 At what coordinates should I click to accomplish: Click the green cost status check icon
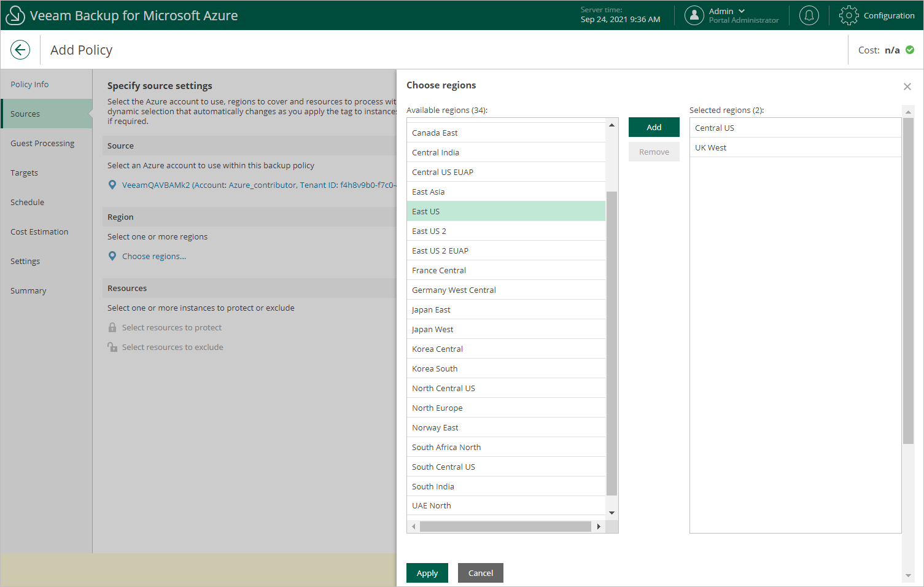pos(910,50)
